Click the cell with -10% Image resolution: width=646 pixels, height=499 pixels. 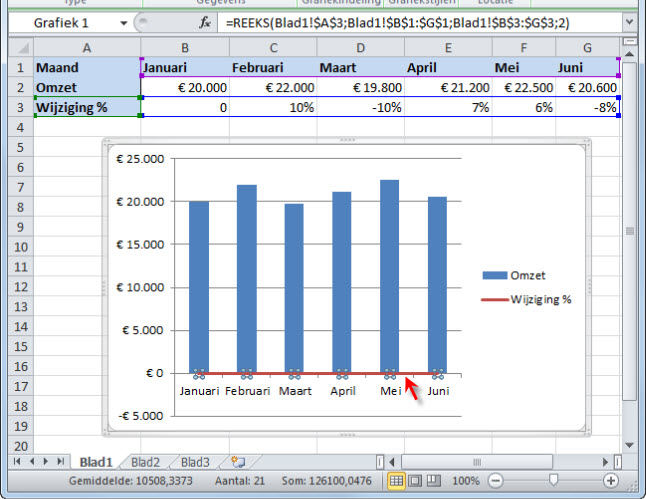(360, 108)
